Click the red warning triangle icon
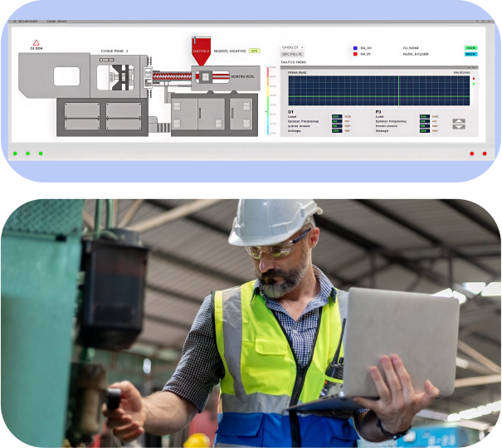This screenshot has width=502, height=448. pos(36,41)
